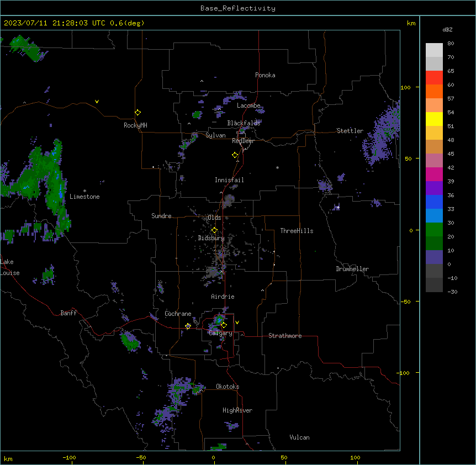Click the Sundre town label
476x465 pixels.
tap(161, 216)
